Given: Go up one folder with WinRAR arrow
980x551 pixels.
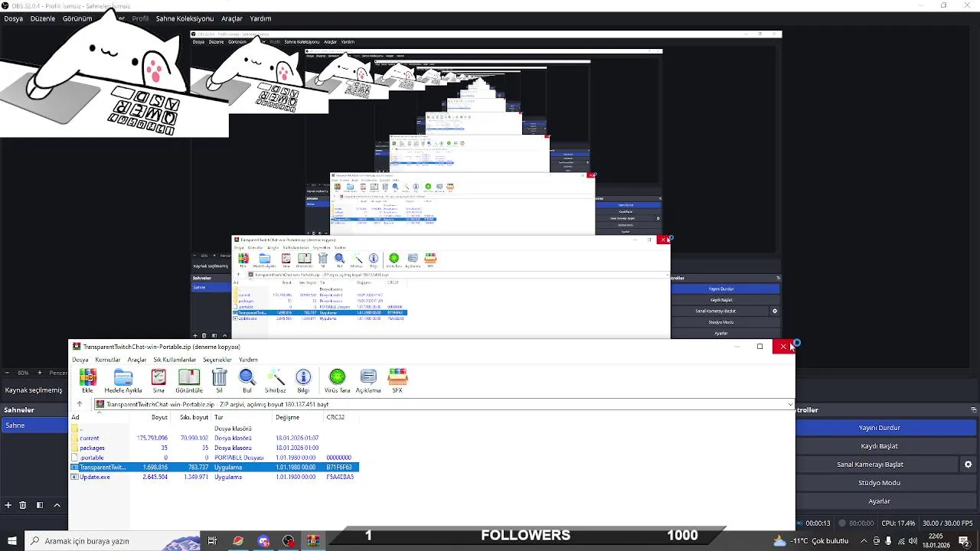Looking at the screenshot, I should (79, 404).
